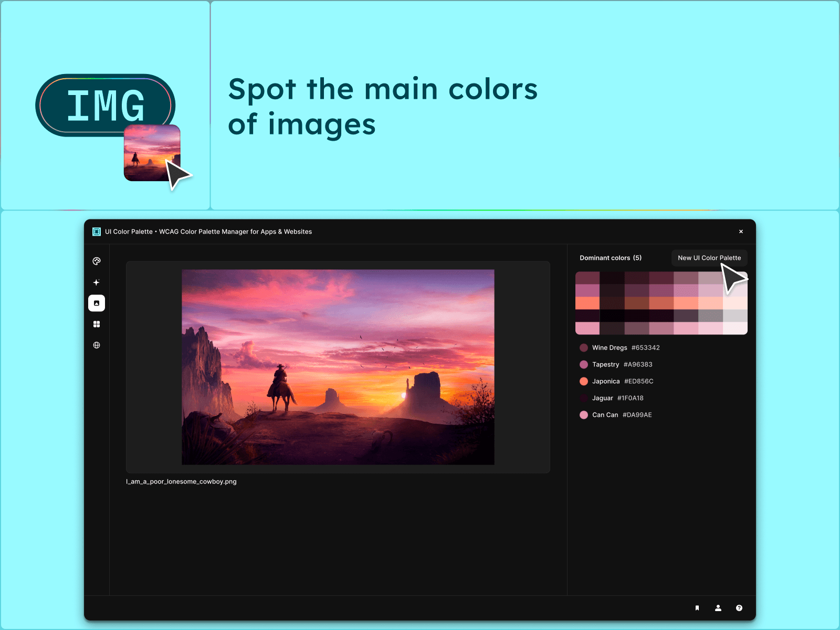Select the image colors sidebar icon

(x=97, y=303)
